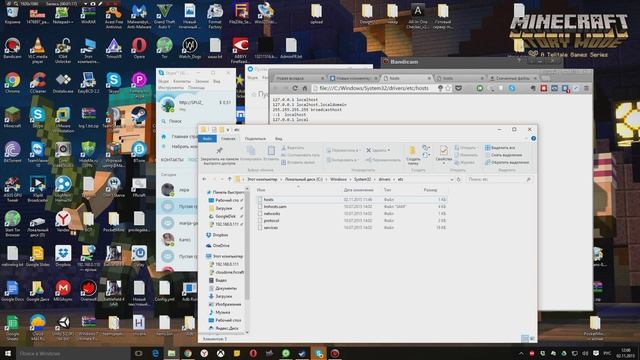This screenshot has height=360, width=640.
Task: Tick the checkbox next to the hosts file
Action: (260, 200)
